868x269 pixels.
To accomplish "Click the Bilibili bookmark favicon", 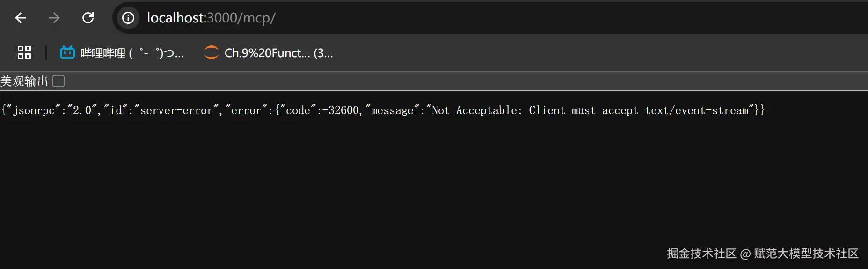I will (67, 52).
